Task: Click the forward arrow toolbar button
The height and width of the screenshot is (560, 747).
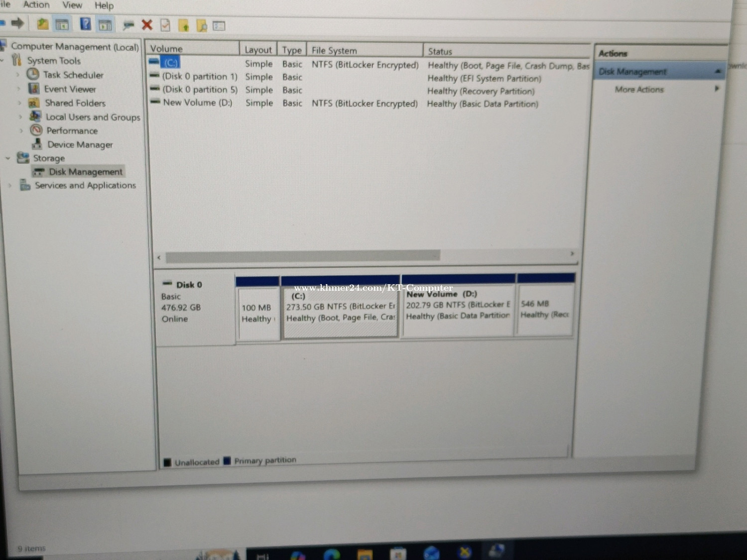Action: [x=17, y=23]
